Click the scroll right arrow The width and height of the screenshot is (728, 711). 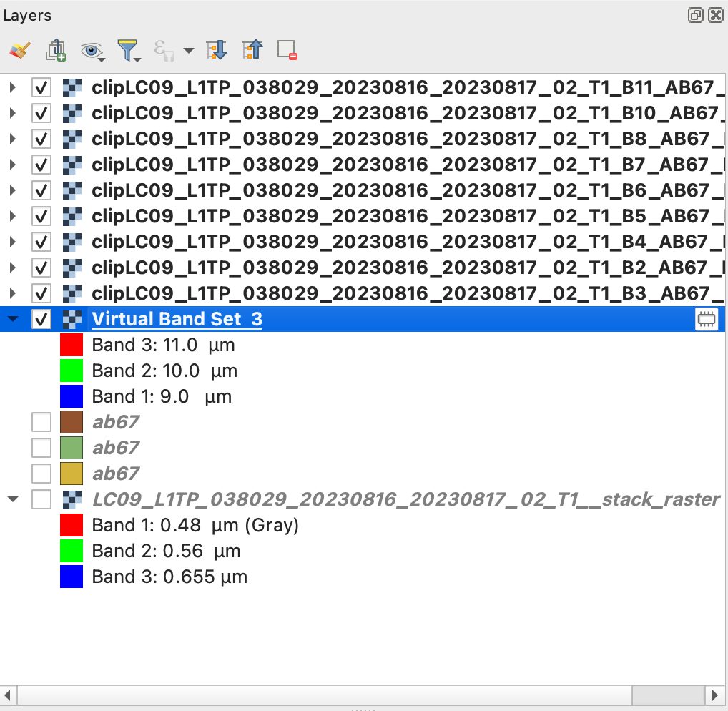tap(715, 695)
